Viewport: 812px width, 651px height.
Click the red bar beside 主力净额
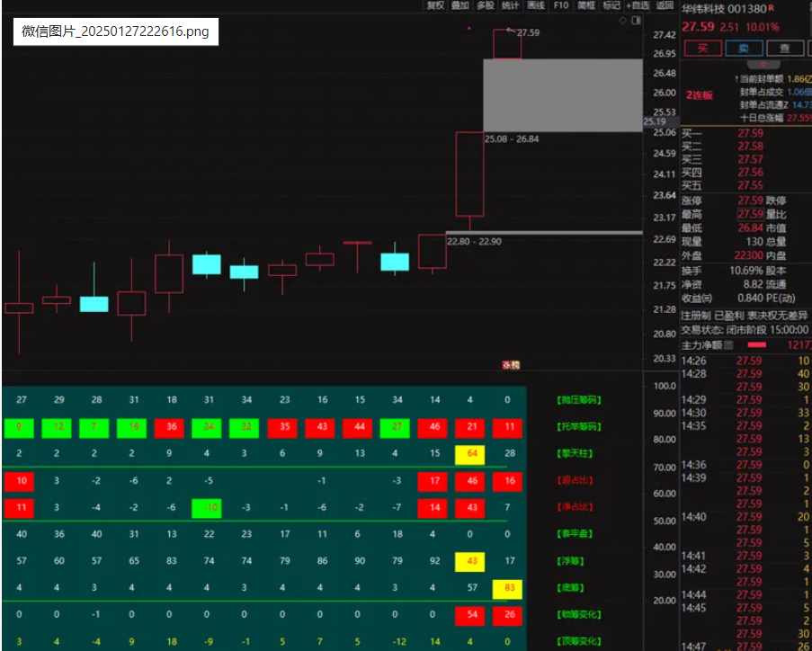pos(757,345)
